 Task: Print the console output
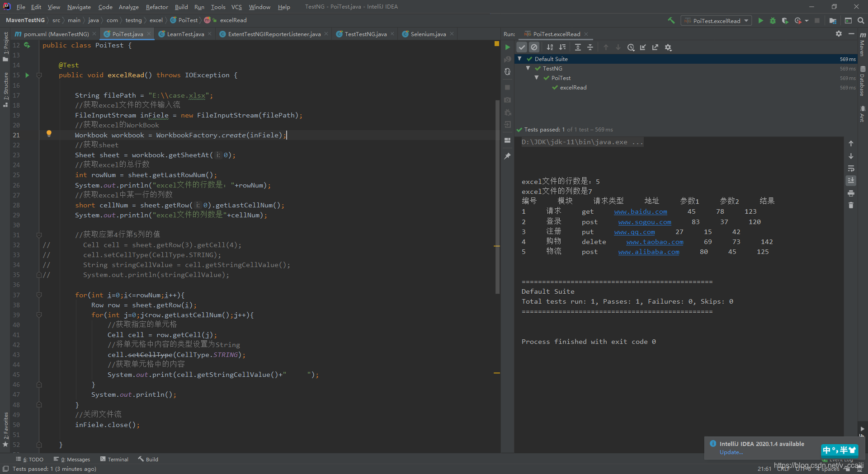click(x=851, y=193)
